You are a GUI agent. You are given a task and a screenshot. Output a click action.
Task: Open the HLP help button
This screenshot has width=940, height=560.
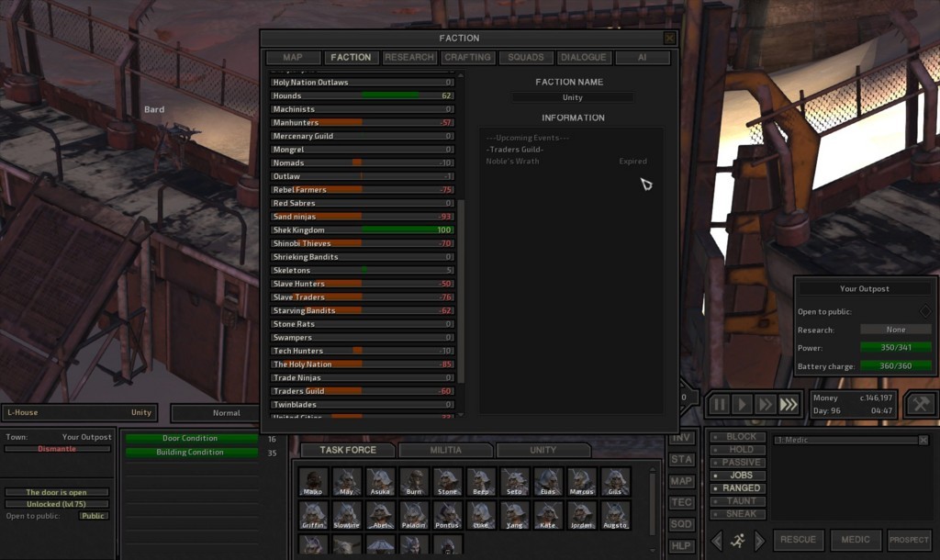tap(681, 545)
